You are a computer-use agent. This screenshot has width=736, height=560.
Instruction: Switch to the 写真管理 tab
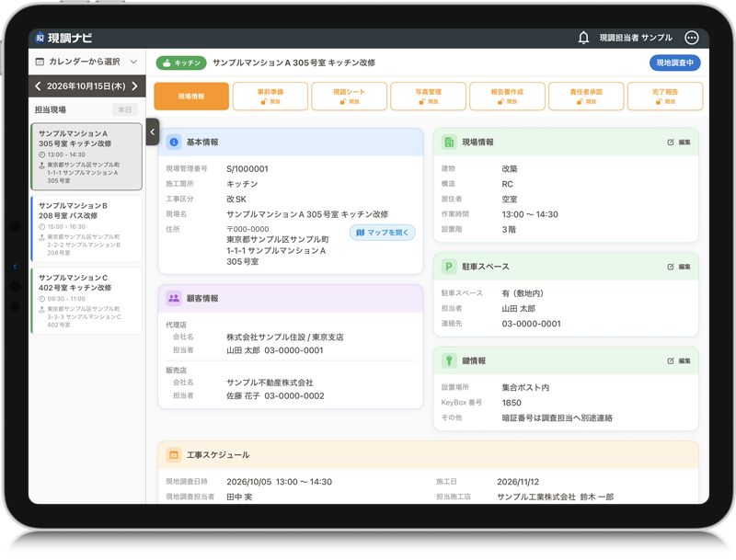point(429,97)
